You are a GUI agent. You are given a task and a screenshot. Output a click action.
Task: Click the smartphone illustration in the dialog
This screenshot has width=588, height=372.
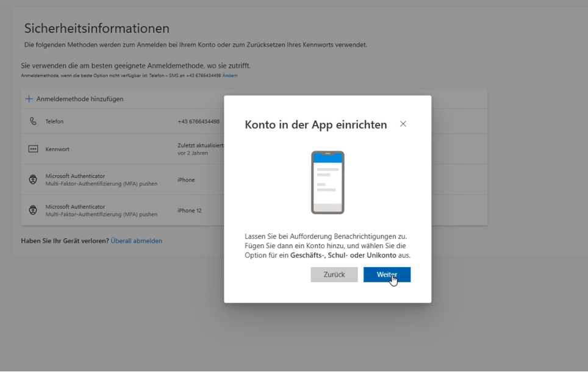point(328,182)
